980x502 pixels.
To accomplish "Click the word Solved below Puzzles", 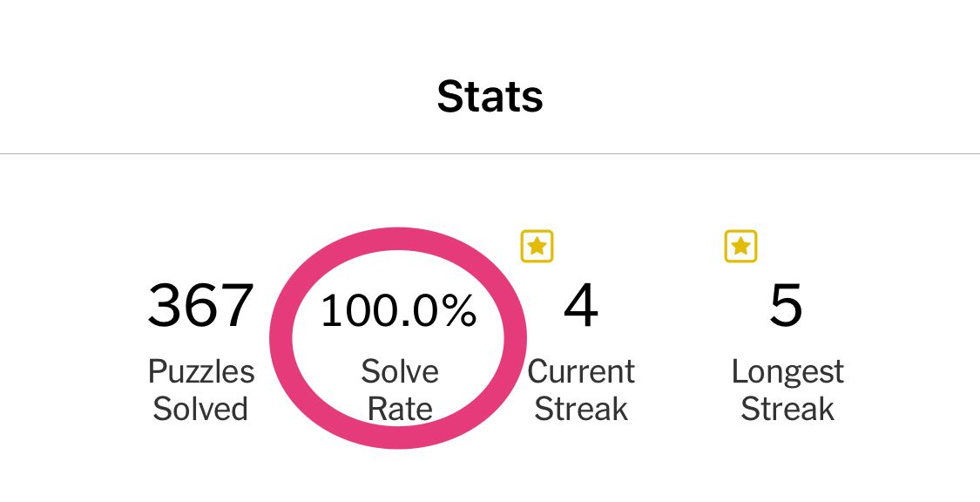I will pyautogui.click(x=200, y=409).
